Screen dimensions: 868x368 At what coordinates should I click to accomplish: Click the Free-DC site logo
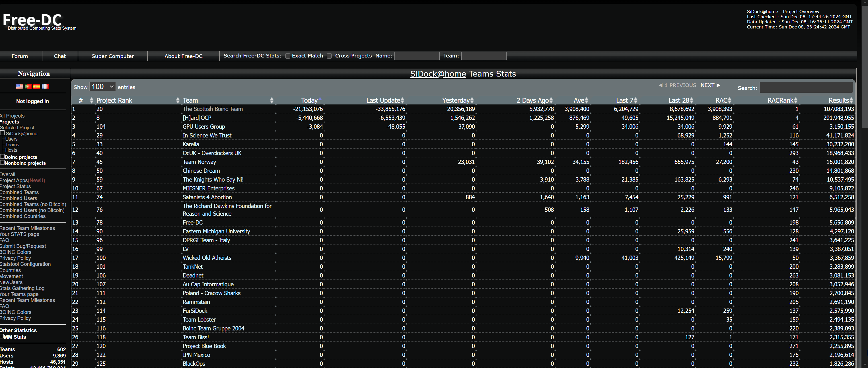(x=32, y=21)
